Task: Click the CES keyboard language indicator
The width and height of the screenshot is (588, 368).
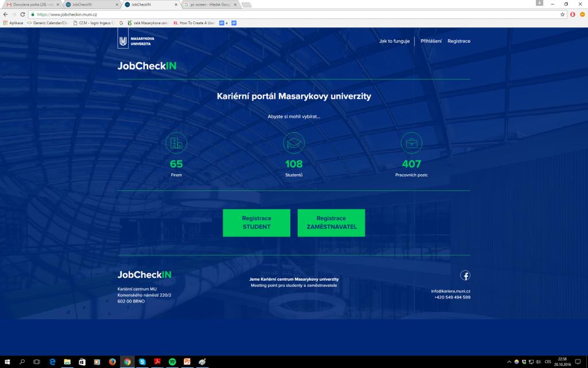Action: [548, 362]
